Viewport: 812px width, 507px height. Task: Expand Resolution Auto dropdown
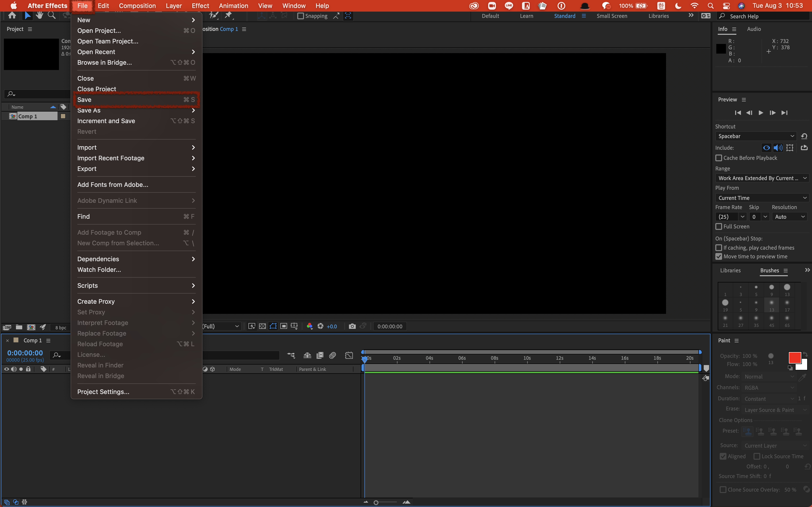point(790,217)
